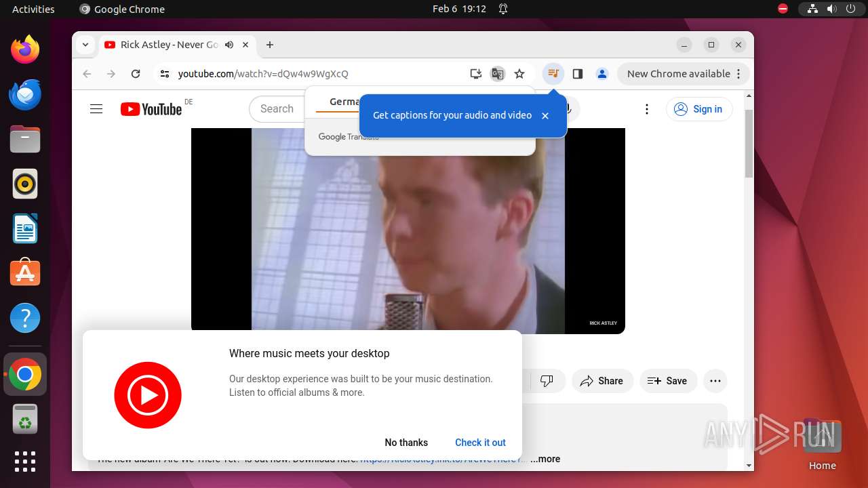Open the RickAstley.lnk.to link in description

pos(443,460)
